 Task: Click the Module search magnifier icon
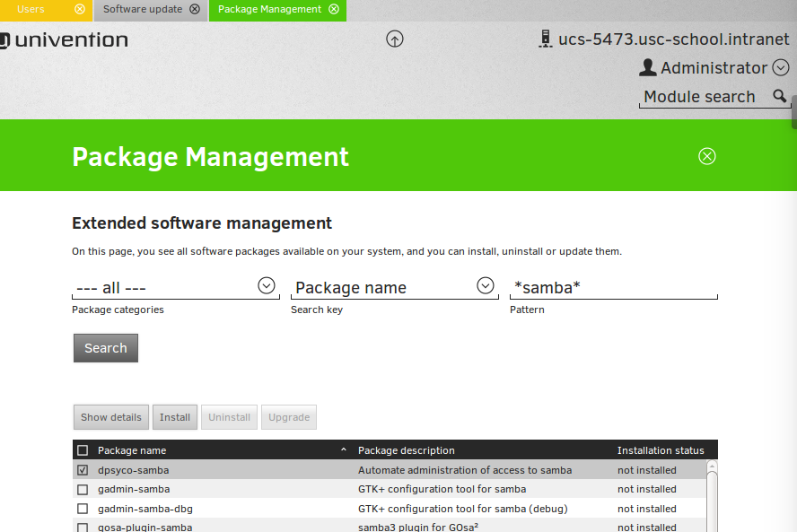tap(779, 96)
